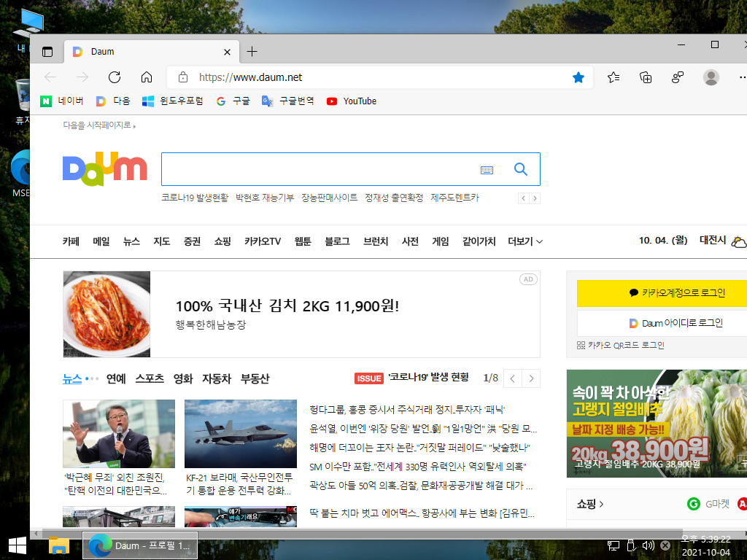The image size is (747, 560).
Task: Click 카카오 QR코드 로그인 link
Action: [620, 345]
